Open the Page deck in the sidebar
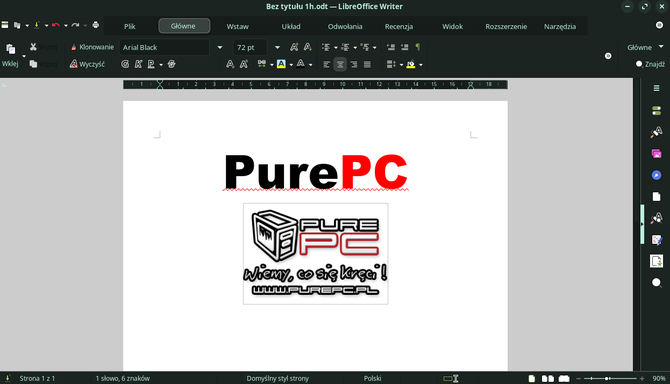Viewport: 670px width, 384px height. tap(656, 196)
